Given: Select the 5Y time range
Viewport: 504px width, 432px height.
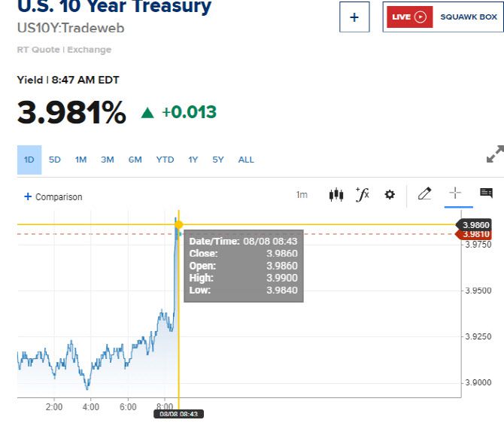Looking at the screenshot, I should (218, 160).
